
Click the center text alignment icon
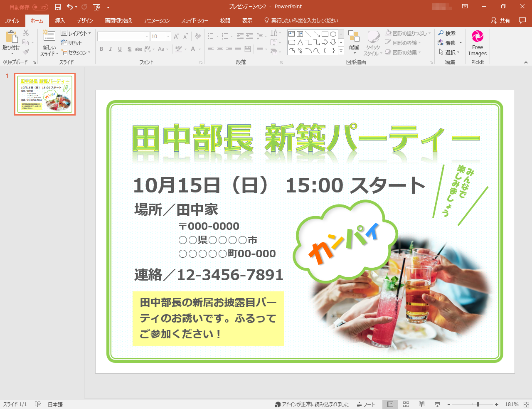tap(220, 49)
